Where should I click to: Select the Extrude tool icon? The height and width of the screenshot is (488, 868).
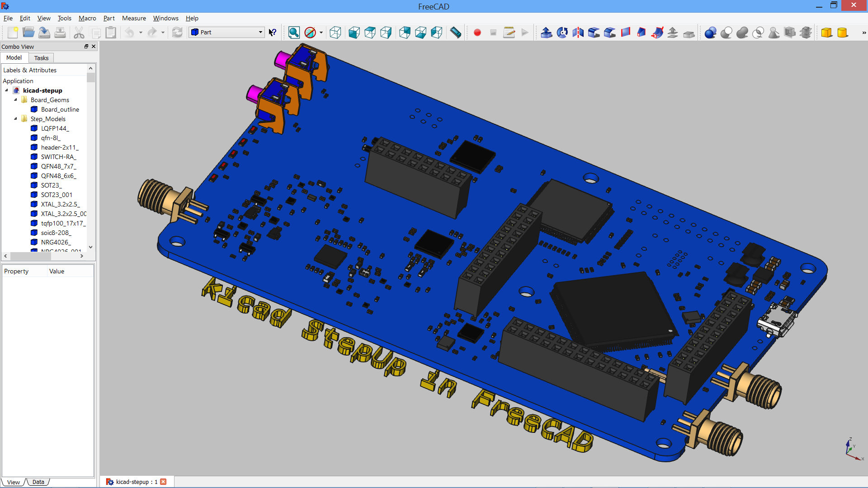[x=546, y=32]
